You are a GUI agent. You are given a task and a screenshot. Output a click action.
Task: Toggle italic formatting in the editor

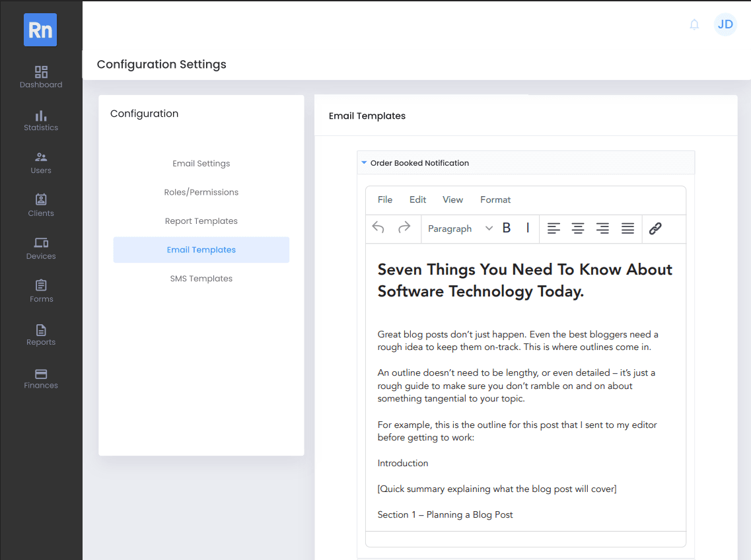click(x=528, y=228)
